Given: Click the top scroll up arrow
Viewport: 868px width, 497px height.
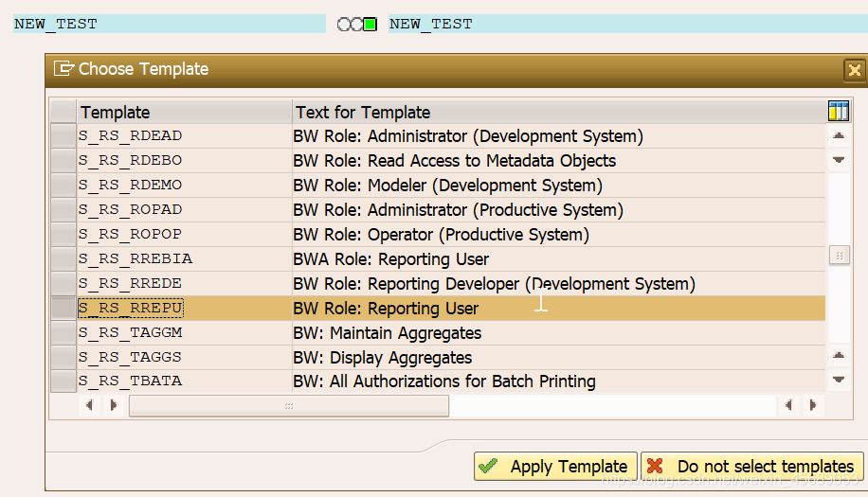Looking at the screenshot, I should tap(839, 135).
